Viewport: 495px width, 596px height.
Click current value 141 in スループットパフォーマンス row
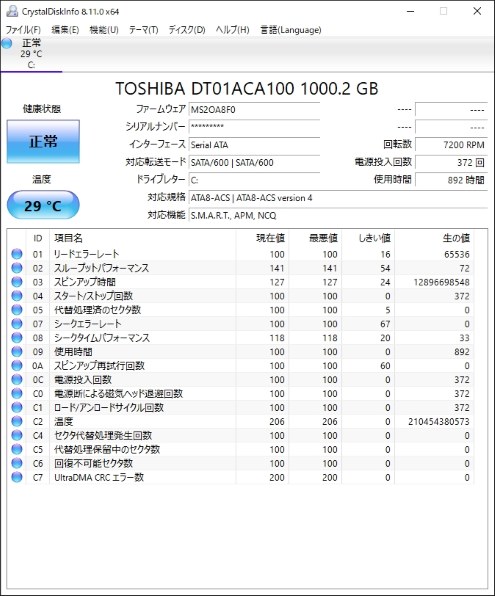277,268
